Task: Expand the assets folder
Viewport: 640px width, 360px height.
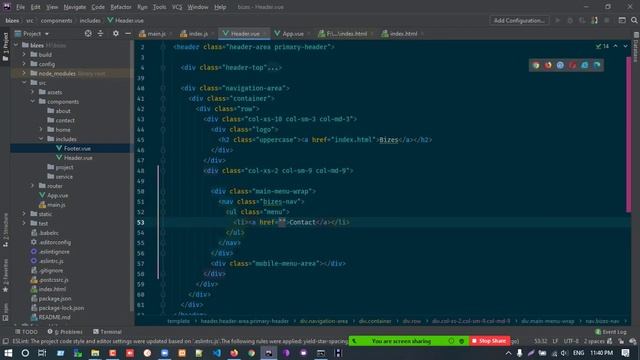Action: coord(33,92)
